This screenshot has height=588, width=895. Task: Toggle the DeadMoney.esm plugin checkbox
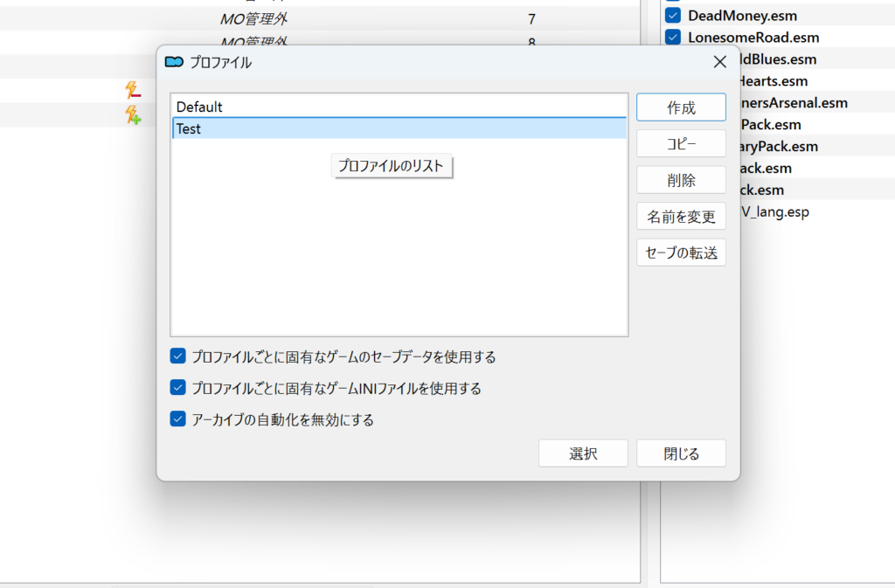pyautogui.click(x=673, y=16)
